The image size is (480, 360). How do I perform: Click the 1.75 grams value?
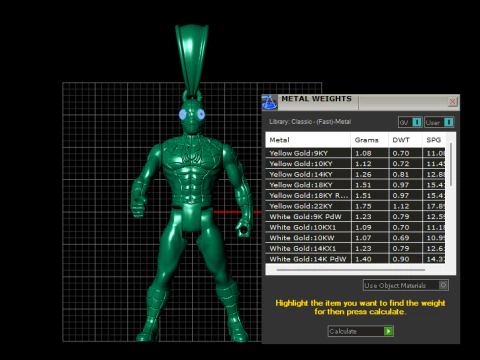(363, 206)
